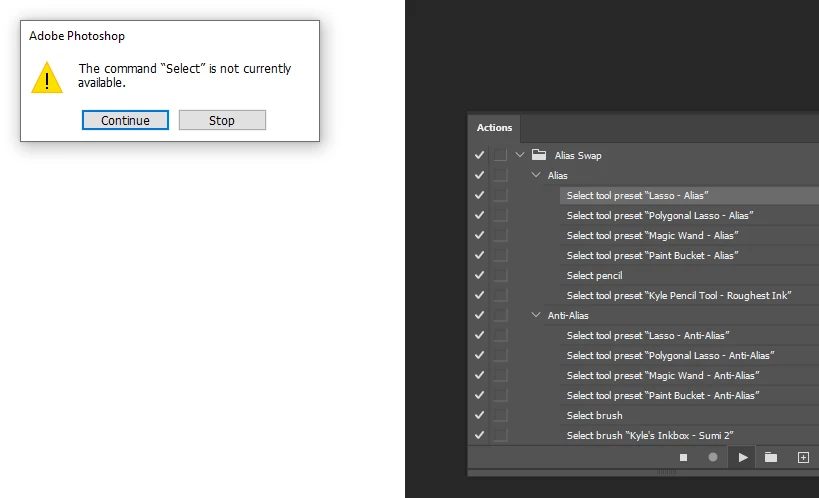Click the Adobe Photoshop dialog title
The width and height of the screenshot is (819, 498).
pos(77,36)
